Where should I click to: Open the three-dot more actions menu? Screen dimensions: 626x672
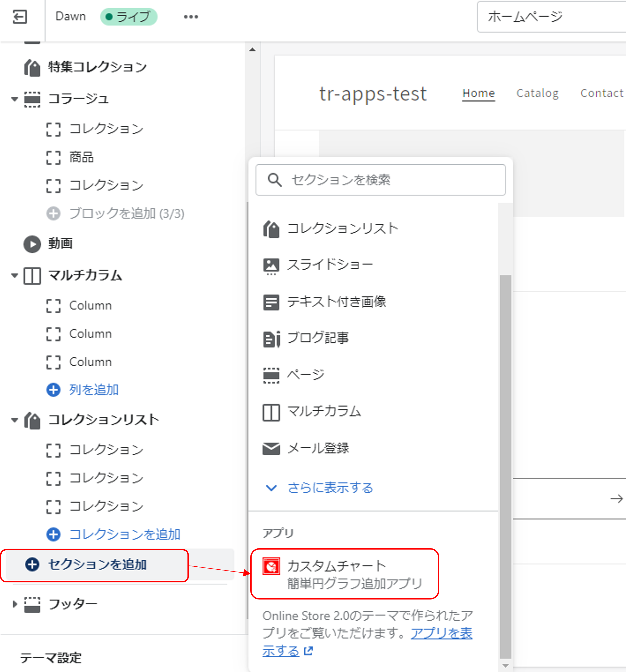pos(191,17)
